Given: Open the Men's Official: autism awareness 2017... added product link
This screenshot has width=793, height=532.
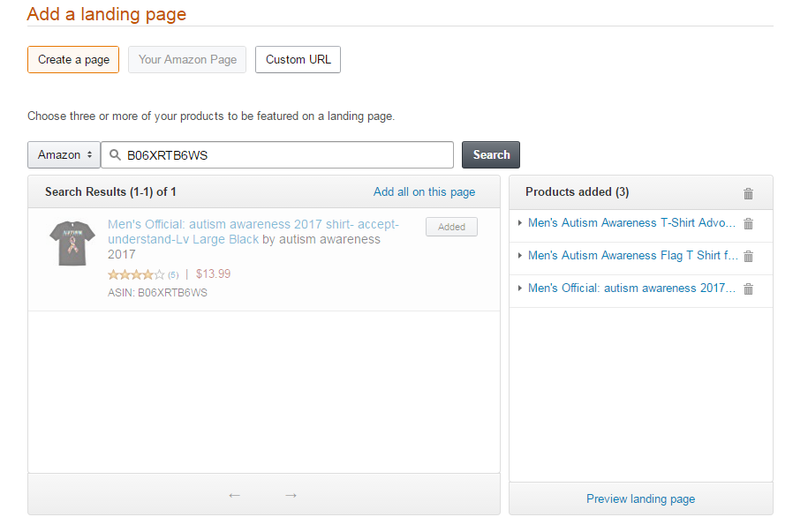Looking at the screenshot, I should coord(631,288).
